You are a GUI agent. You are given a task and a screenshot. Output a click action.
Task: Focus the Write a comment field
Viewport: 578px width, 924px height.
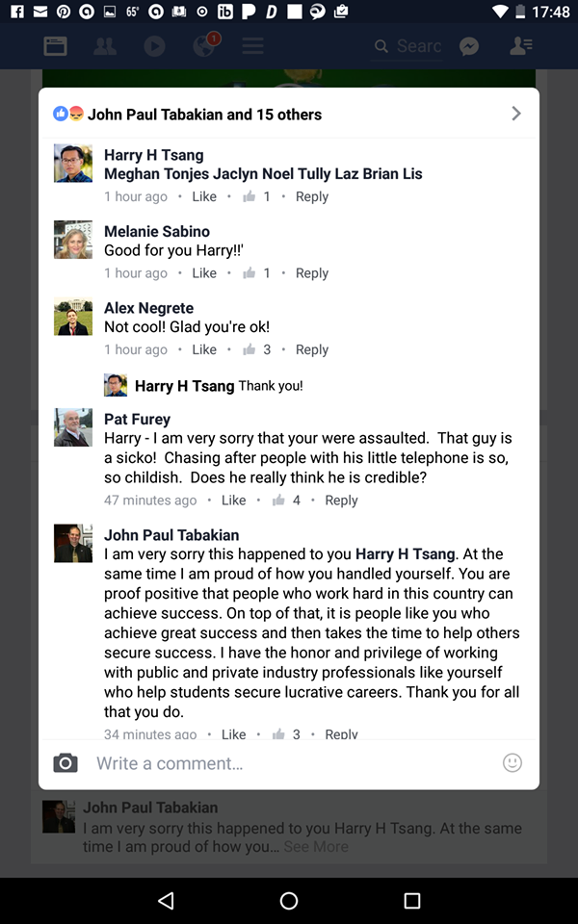point(289,763)
